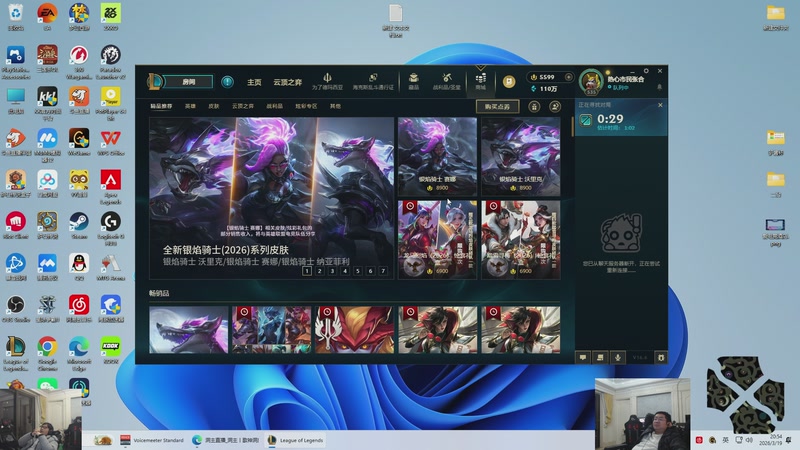Select the 皮肤 store sub-tab
This screenshot has height=450, width=800.
[214, 106]
